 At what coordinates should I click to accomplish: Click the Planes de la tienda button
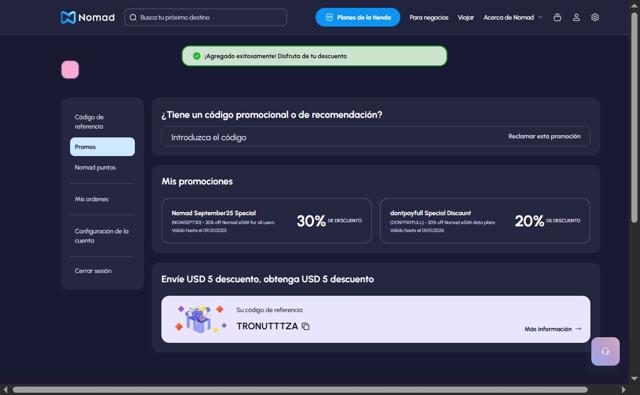[x=358, y=17]
